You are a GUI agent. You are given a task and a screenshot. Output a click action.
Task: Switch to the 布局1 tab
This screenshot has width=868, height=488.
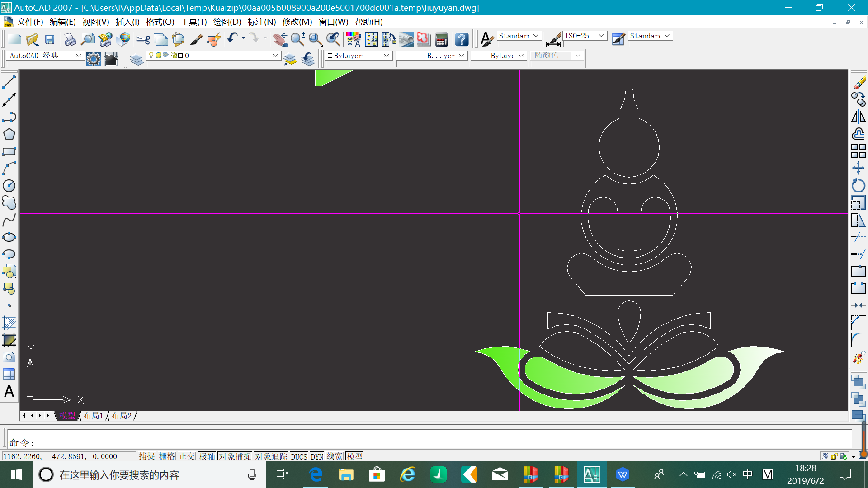(x=94, y=416)
